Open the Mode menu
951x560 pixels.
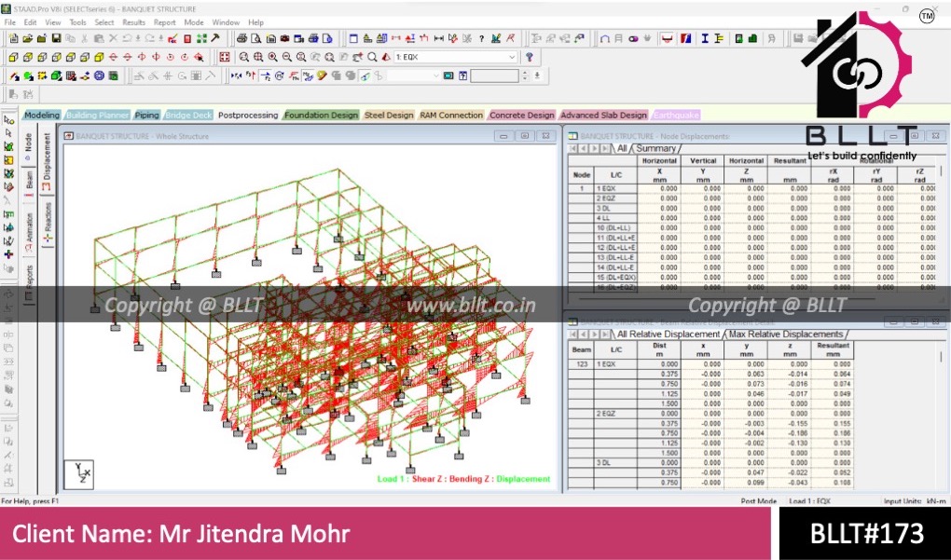tap(194, 22)
